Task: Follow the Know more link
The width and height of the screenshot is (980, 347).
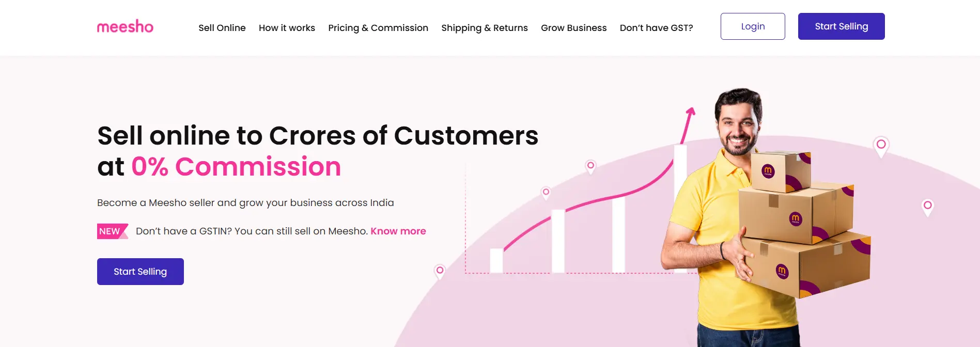Action: coord(398,231)
